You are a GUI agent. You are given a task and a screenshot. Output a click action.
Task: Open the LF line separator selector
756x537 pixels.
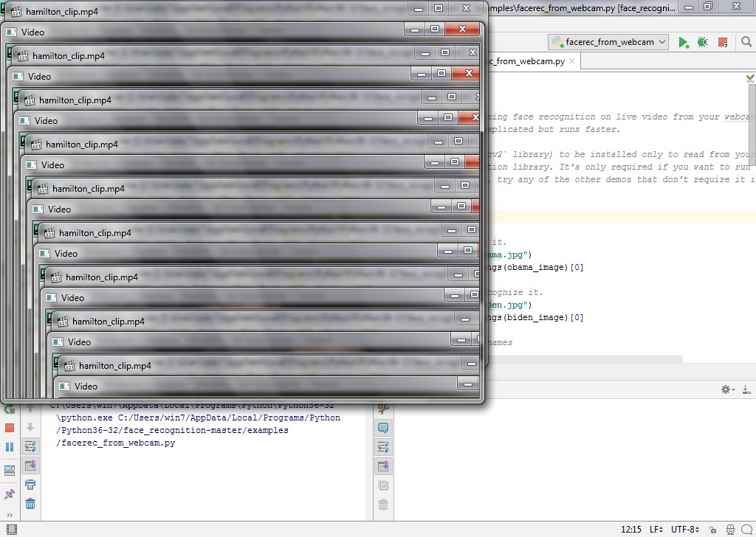(x=656, y=530)
